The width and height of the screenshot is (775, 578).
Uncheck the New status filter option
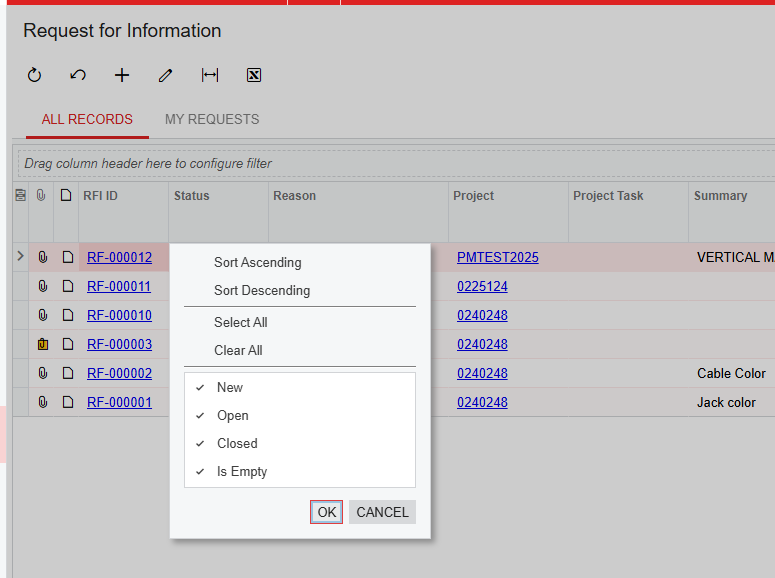pyautogui.click(x=230, y=387)
